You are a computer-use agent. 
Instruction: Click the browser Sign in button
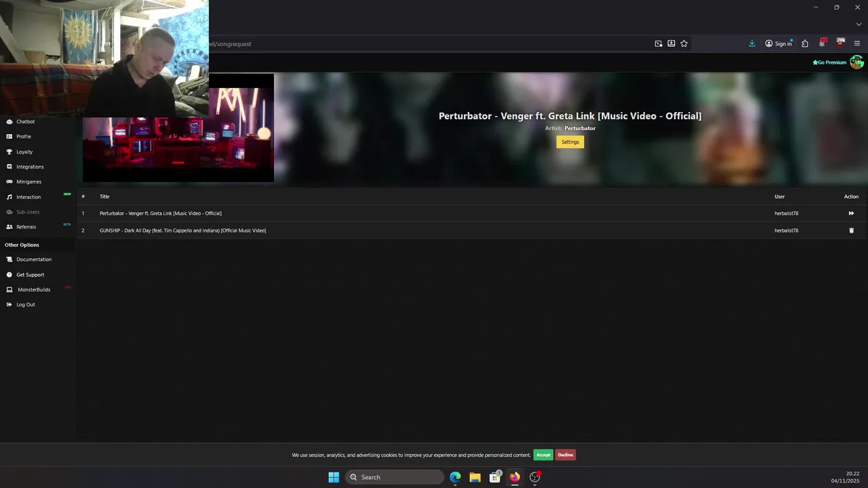(x=778, y=43)
